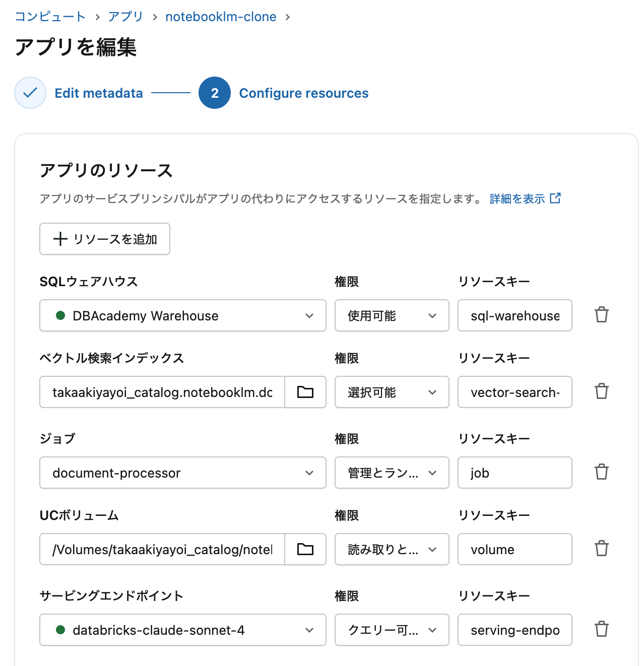Click the external link icon beside 詳細を表示
This screenshot has width=644, height=666.
pyautogui.click(x=556, y=198)
